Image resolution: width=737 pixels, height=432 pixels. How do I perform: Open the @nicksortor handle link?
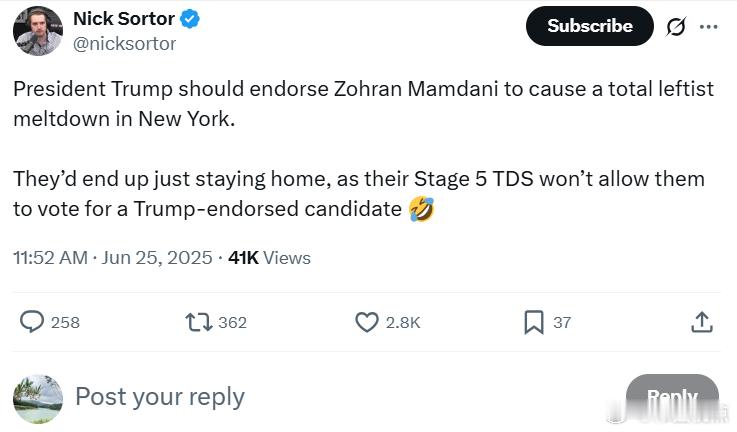(x=124, y=43)
